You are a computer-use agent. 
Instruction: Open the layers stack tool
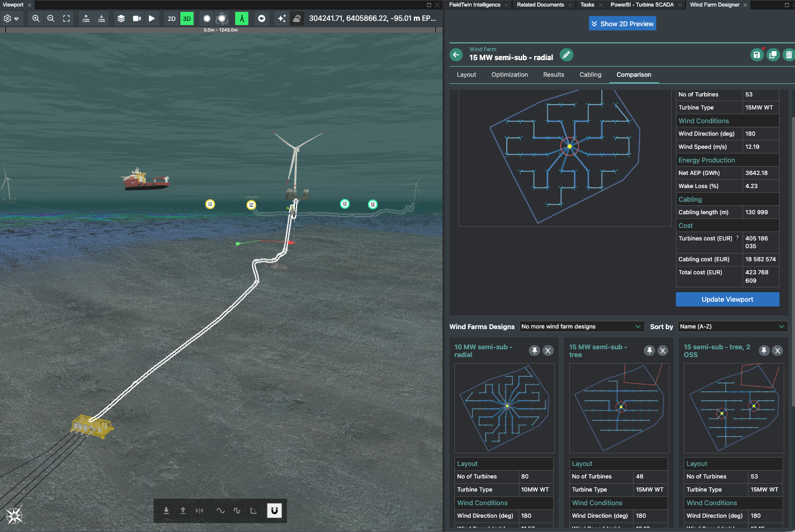121,18
